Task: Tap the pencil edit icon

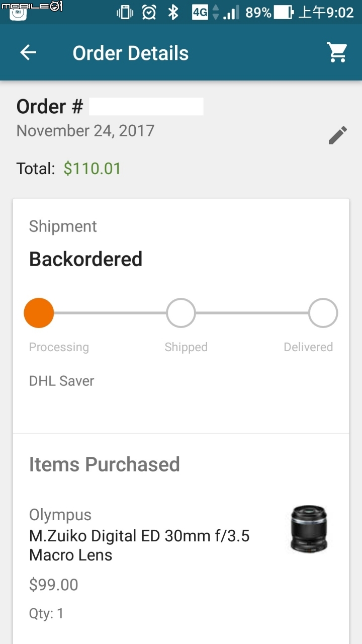Action: tap(337, 135)
